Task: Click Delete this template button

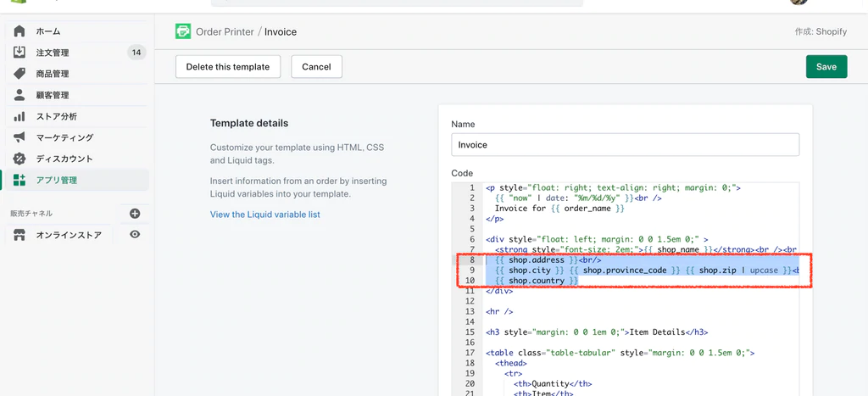Action: [x=228, y=67]
